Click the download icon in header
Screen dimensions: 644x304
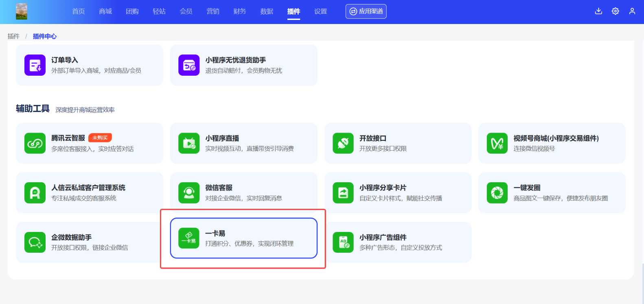(598, 11)
